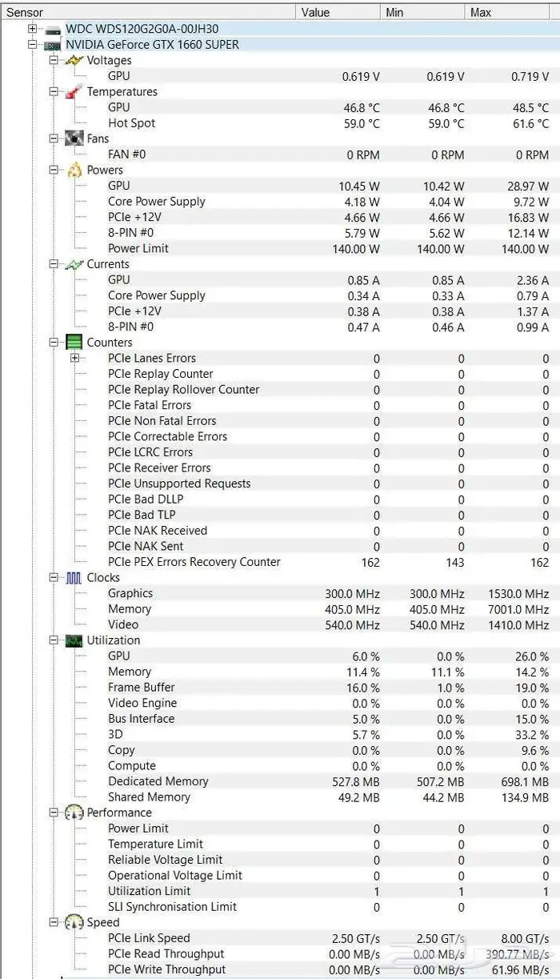Expand the PCIe Lanes Errors entry
The image size is (560, 979).
[x=75, y=359]
